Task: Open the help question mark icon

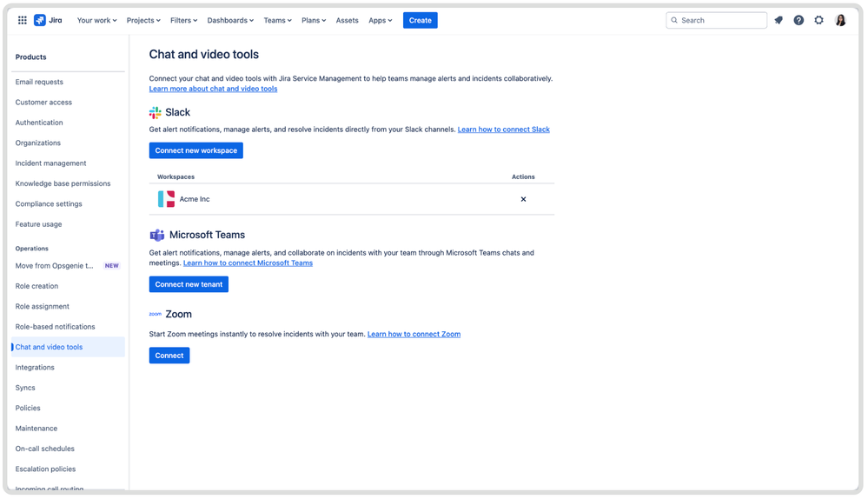Action: 798,21
